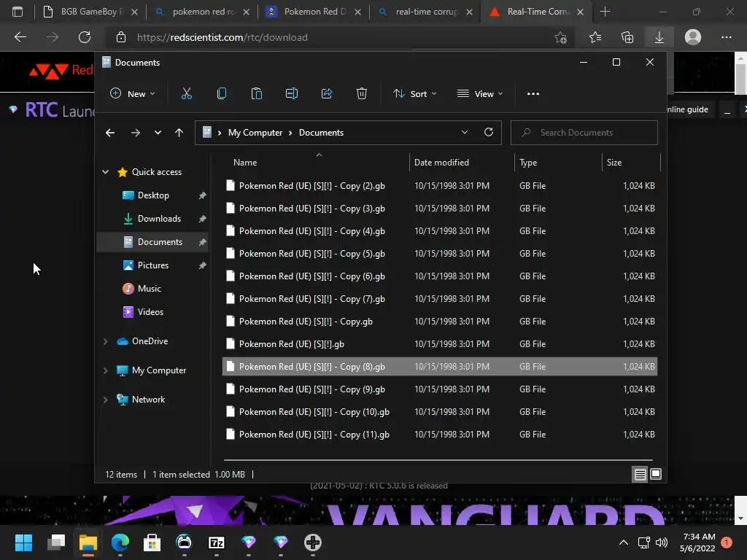This screenshot has height=560, width=747.
Task: Switch to BGB GameBoy browser tab
Action: coord(90,12)
